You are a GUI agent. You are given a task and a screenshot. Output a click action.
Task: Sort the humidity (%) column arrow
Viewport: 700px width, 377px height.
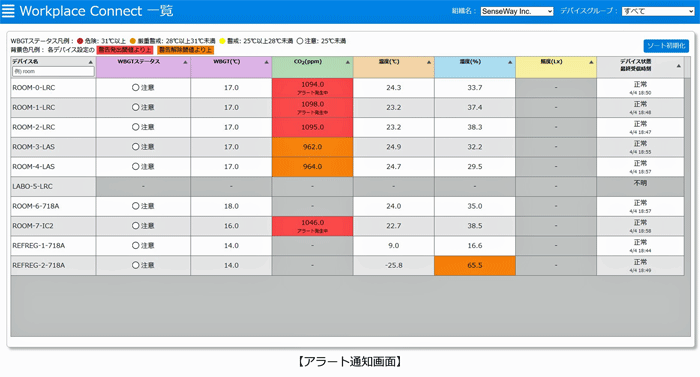click(x=510, y=63)
